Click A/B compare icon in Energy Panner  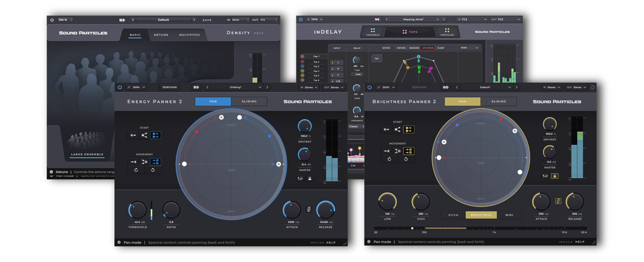(196, 87)
